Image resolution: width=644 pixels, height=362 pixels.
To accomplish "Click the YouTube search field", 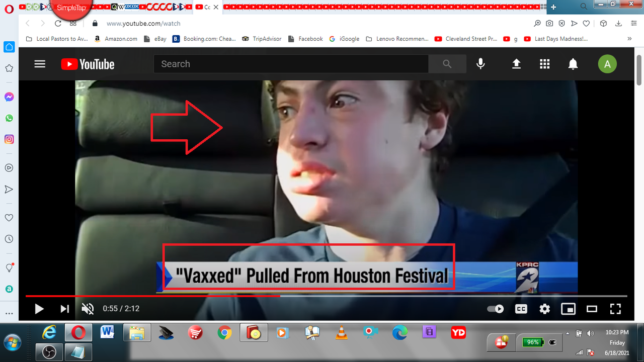I will coord(291,64).
